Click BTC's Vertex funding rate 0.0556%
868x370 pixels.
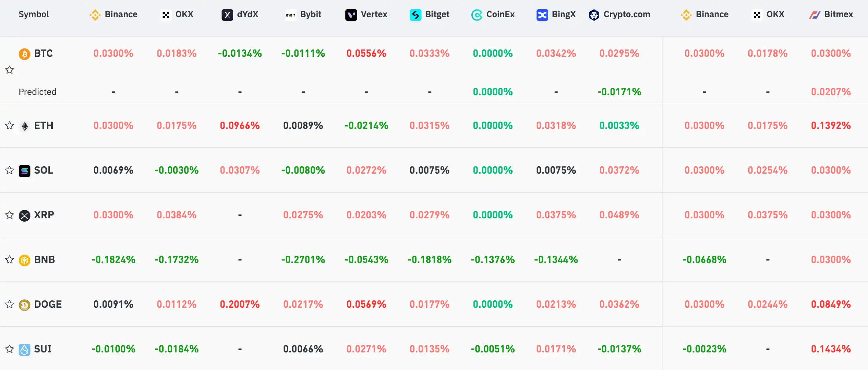pyautogui.click(x=366, y=53)
